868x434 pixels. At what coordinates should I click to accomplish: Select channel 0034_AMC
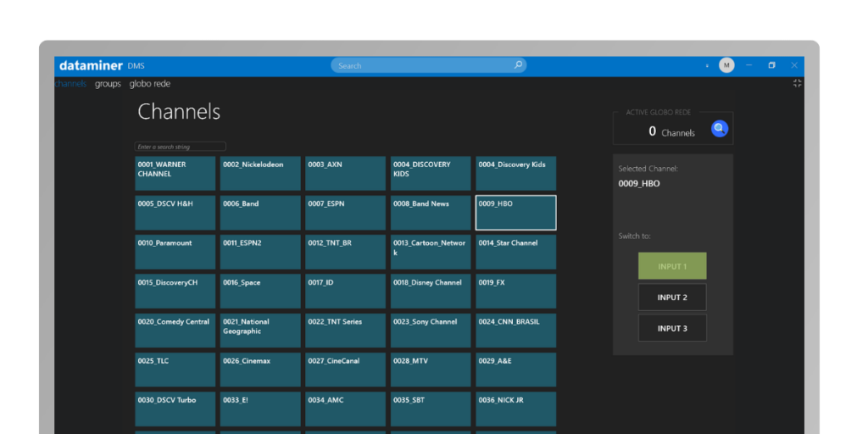click(346, 409)
